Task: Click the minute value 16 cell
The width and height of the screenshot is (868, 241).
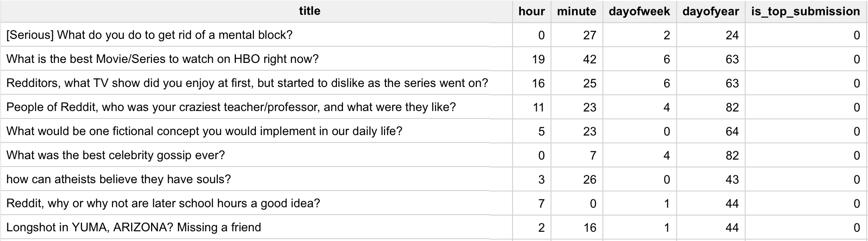Action: pos(589,228)
